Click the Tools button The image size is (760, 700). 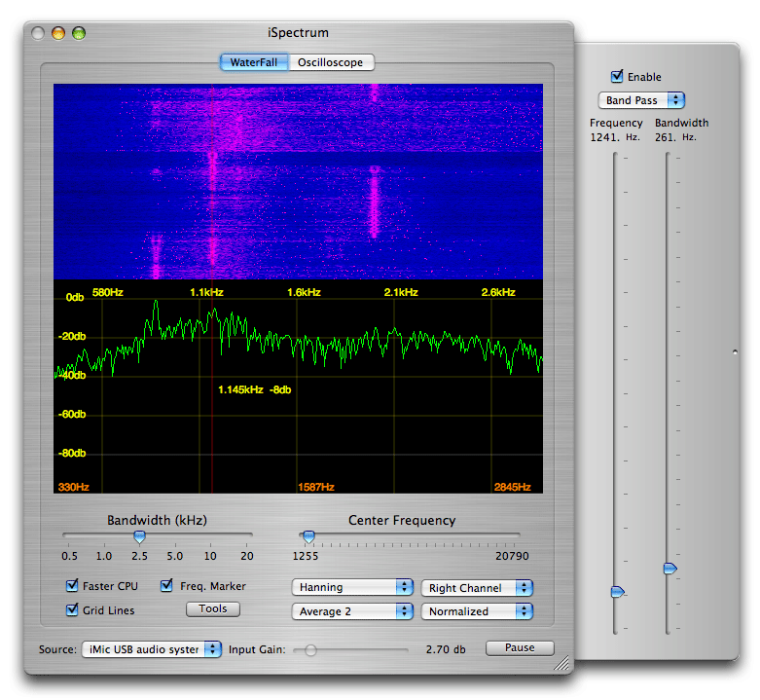[x=213, y=609]
